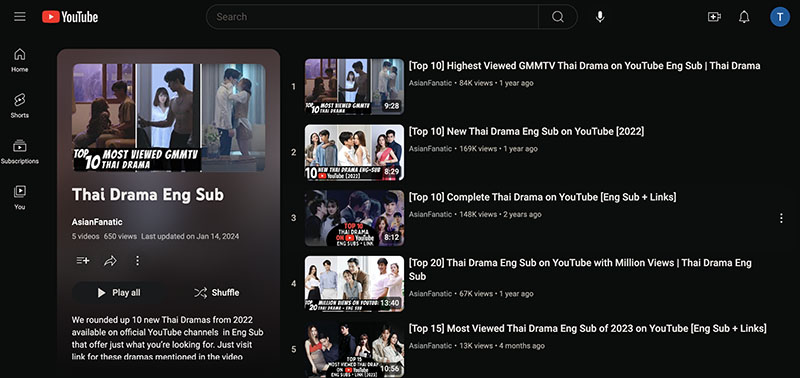Image resolution: width=800 pixels, height=378 pixels.
Task: Click inside the Search field
Action: [x=372, y=17]
